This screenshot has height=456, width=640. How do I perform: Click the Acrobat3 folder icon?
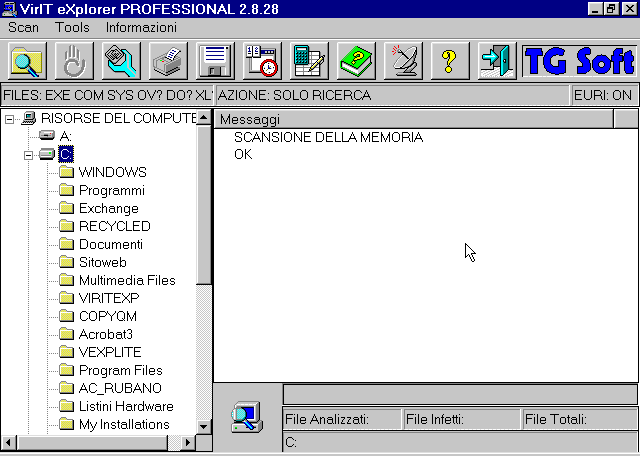click(66, 334)
